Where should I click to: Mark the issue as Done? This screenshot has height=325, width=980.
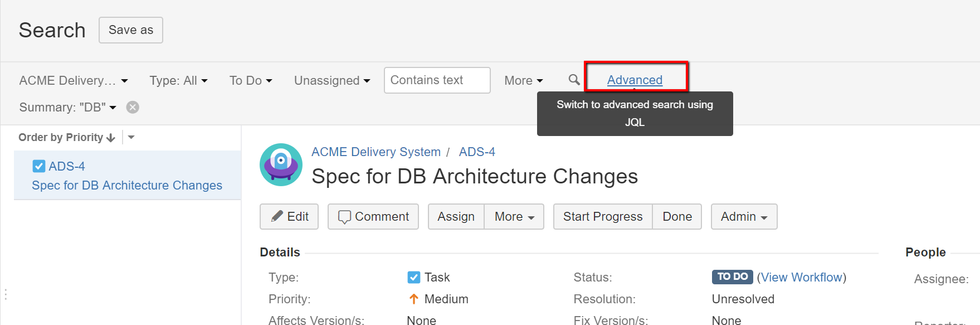(x=677, y=216)
